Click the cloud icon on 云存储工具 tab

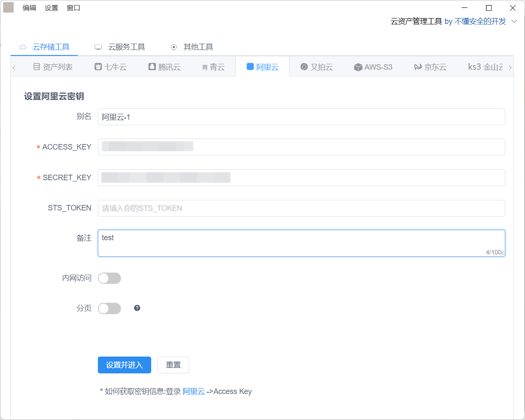point(23,47)
